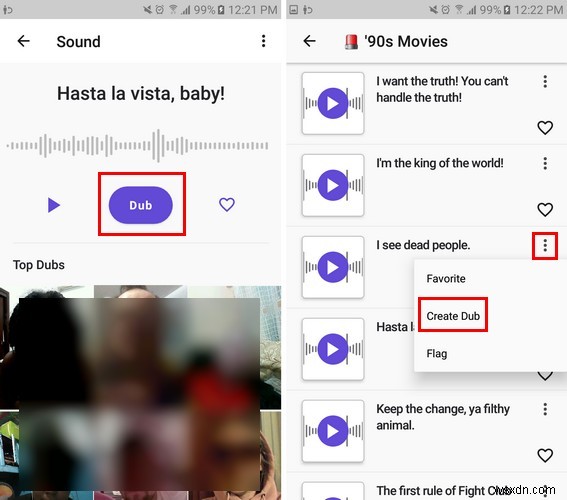The width and height of the screenshot is (567, 500).
Task: Open options for 'I see dead people'
Action: [545, 246]
